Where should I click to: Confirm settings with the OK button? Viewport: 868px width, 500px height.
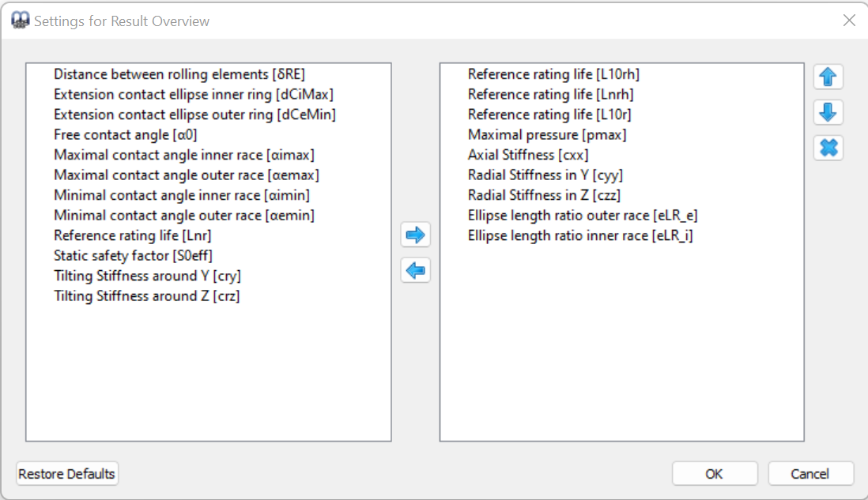point(714,474)
